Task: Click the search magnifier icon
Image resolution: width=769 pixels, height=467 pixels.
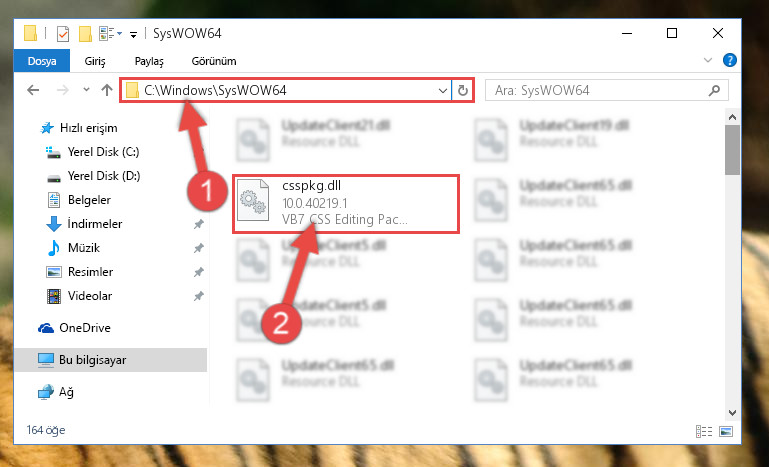Action: pos(715,90)
